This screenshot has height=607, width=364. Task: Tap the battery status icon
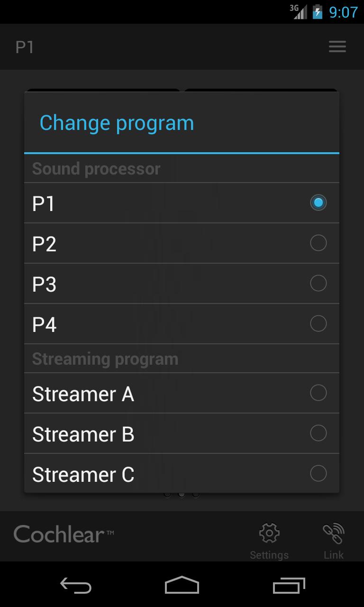[317, 12]
